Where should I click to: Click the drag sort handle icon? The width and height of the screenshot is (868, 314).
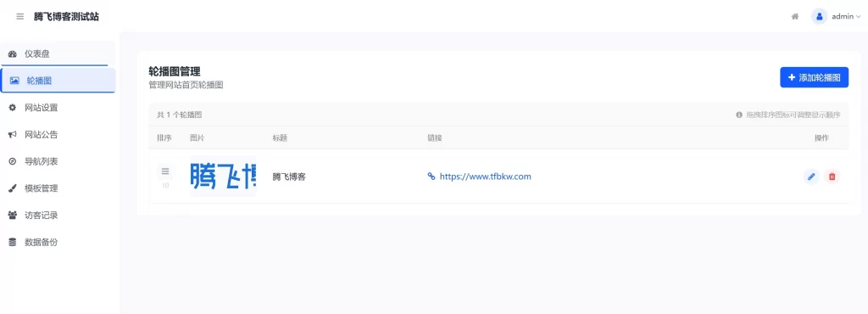click(x=165, y=171)
